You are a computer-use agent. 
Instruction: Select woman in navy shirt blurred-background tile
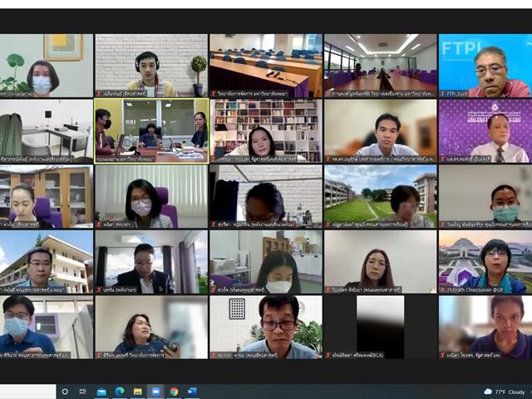coord(485,328)
